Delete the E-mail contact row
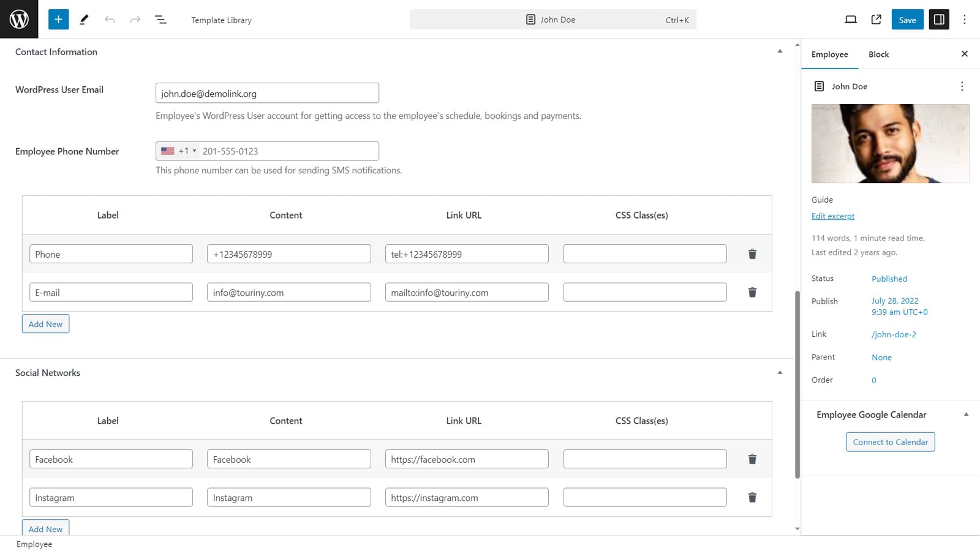This screenshot has width=980, height=551. click(x=752, y=293)
